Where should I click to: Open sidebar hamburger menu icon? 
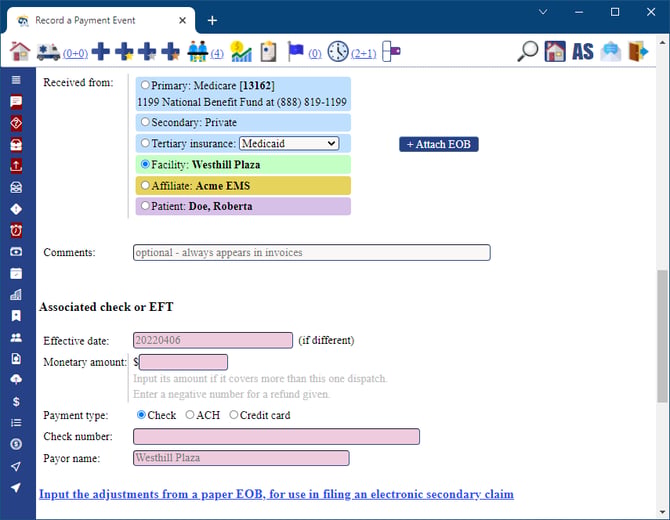pyautogui.click(x=16, y=80)
